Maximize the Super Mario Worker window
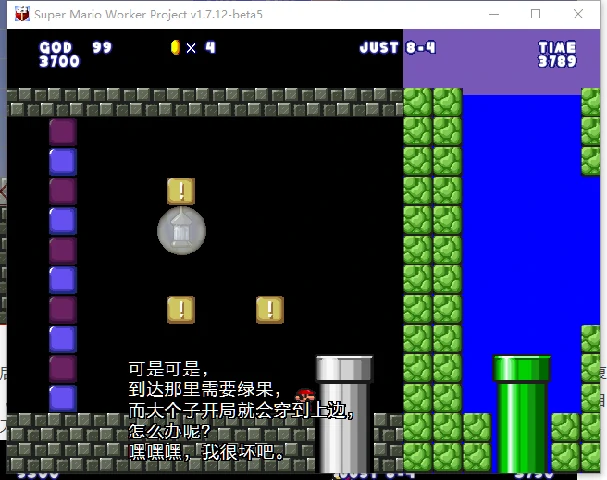The width and height of the screenshot is (607, 480). click(x=535, y=14)
